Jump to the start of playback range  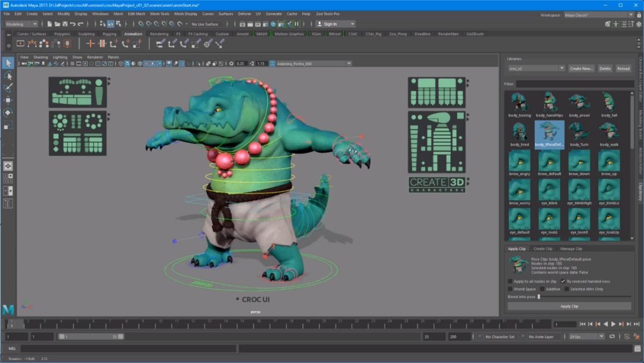click(583, 324)
